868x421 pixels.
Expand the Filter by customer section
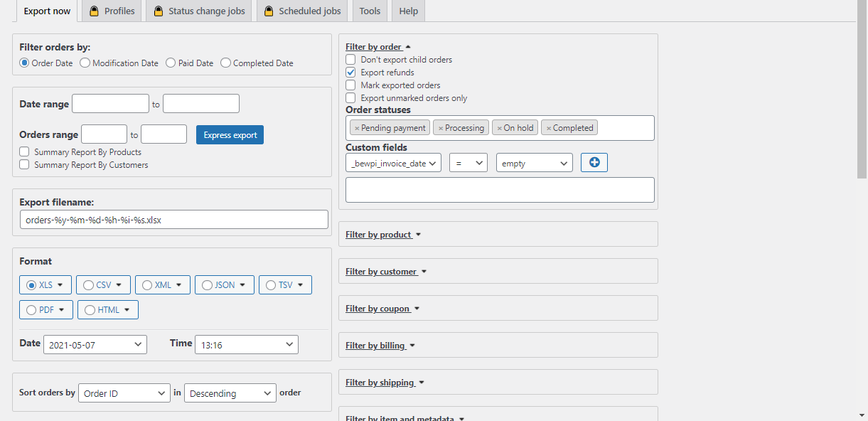click(386, 272)
